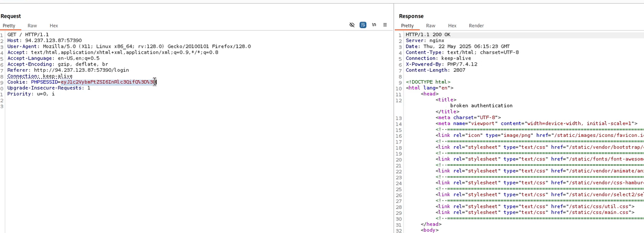Screen dimensions: 644x233
Task: Click the Request panel heading
Action: [11, 16]
